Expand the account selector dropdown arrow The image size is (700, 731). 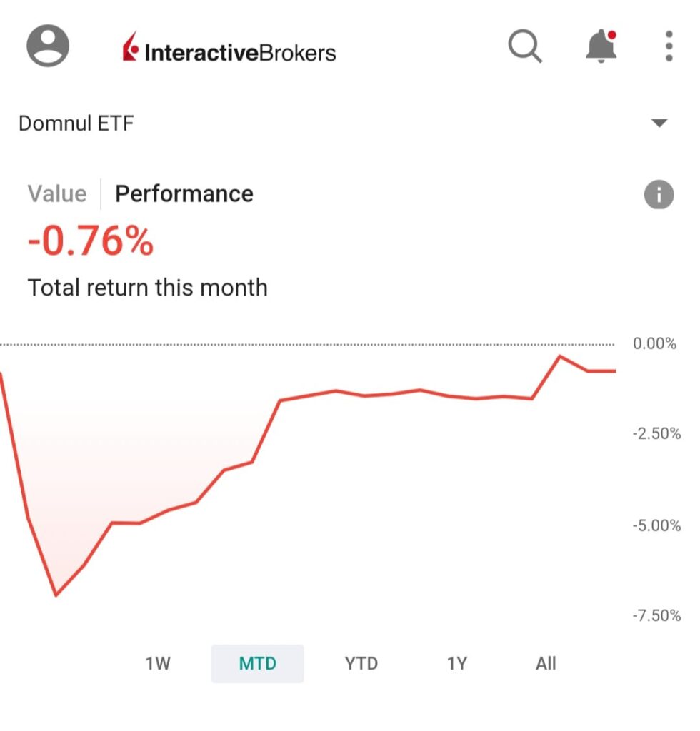(659, 123)
